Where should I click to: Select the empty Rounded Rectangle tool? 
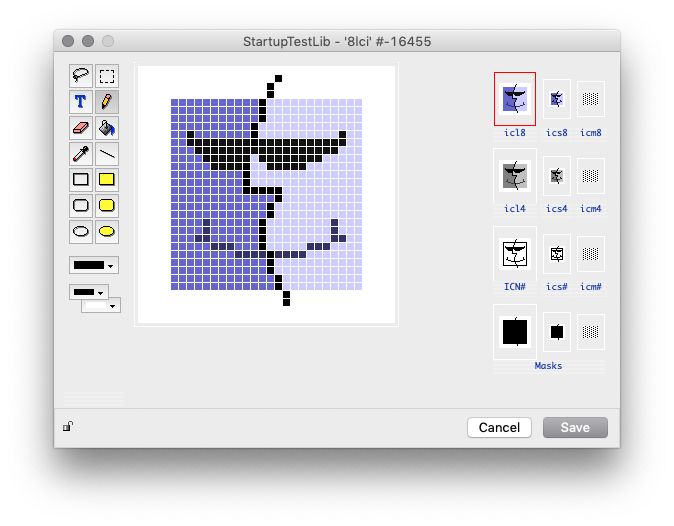click(x=81, y=205)
